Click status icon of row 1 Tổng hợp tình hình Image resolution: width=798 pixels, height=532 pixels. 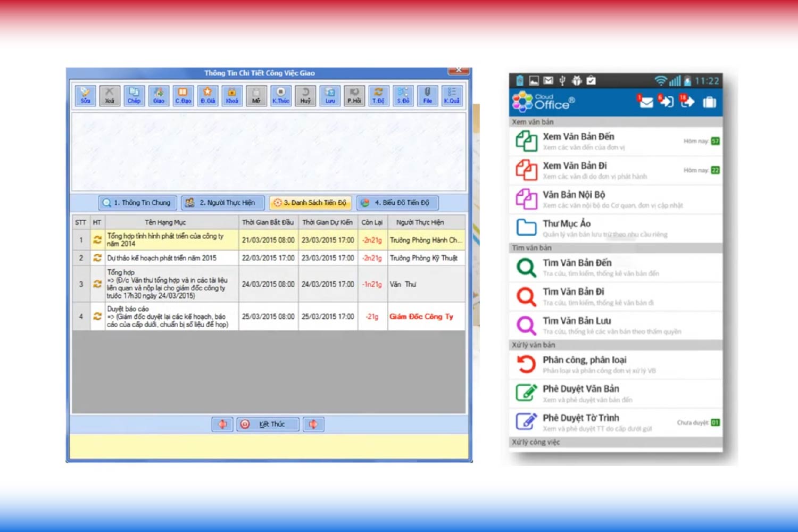click(97, 240)
